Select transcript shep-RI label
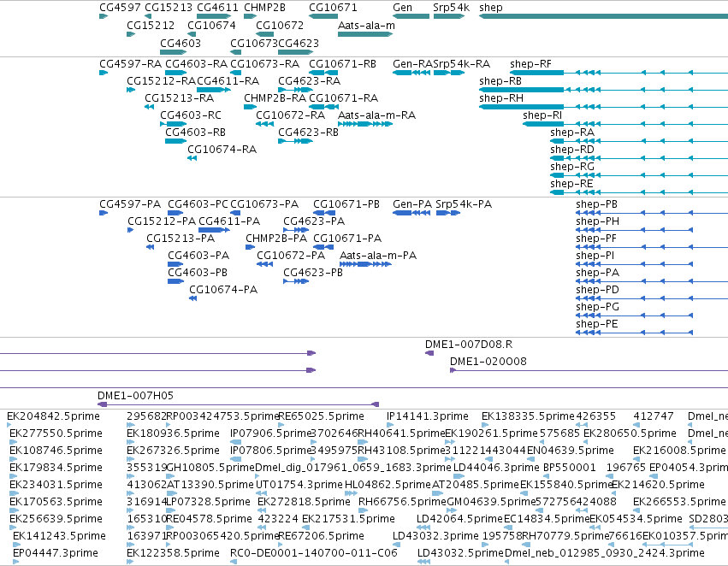The width and height of the screenshot is (728, 566). [542, 115]
